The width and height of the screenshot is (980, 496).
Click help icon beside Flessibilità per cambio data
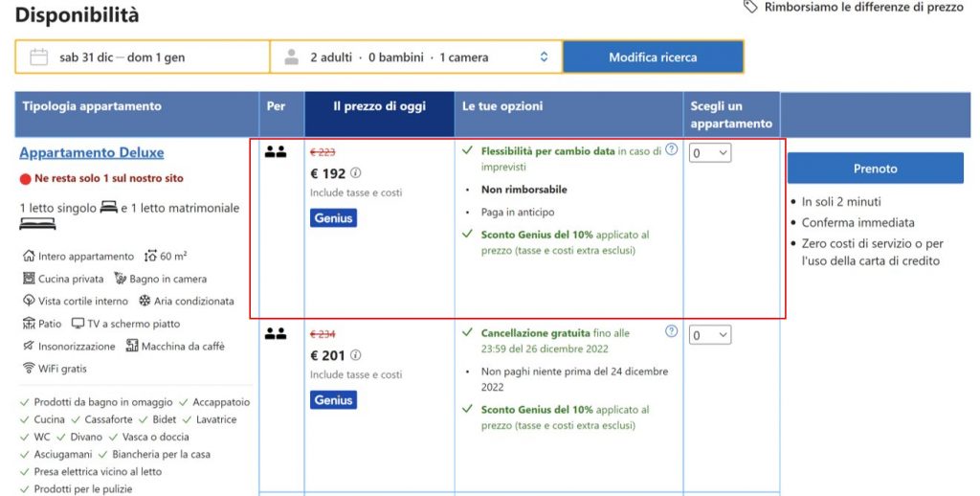pos(671,149)
